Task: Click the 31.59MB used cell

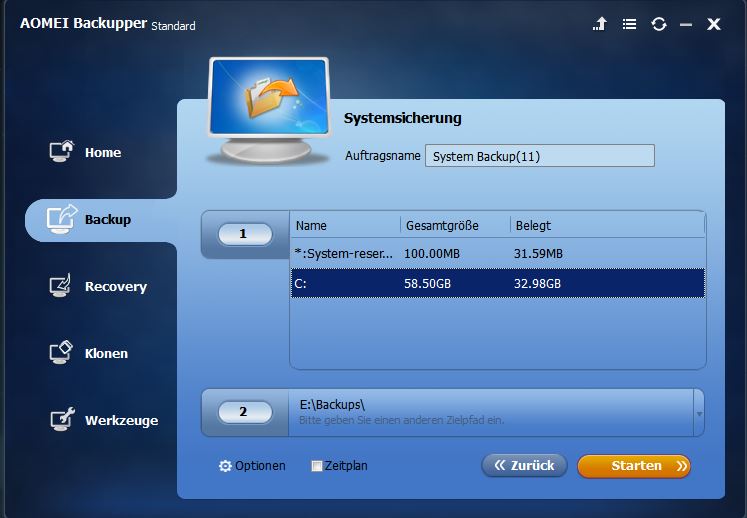Action: [x=538, y=254]
